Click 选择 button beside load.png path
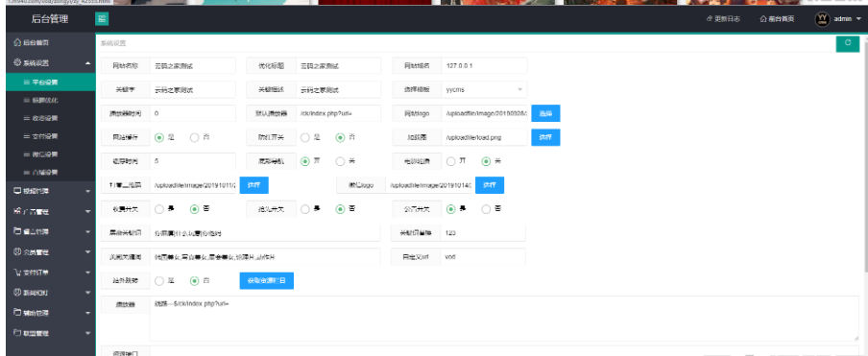Image resolution: width=868 pixels, height=356 pixels. click(x=545, y=137)
